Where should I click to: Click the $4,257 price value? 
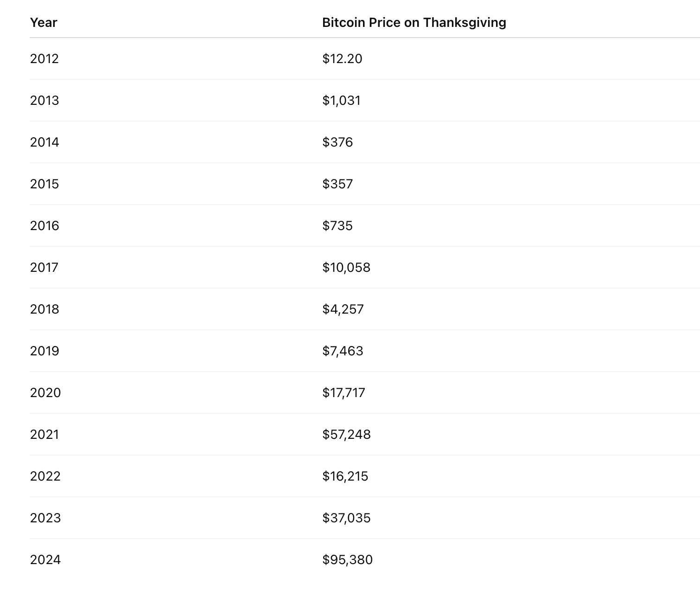click(343, 309)
